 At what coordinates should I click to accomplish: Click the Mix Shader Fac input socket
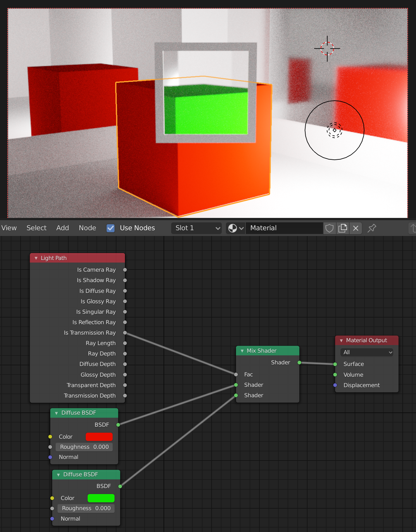click(236, 374)
